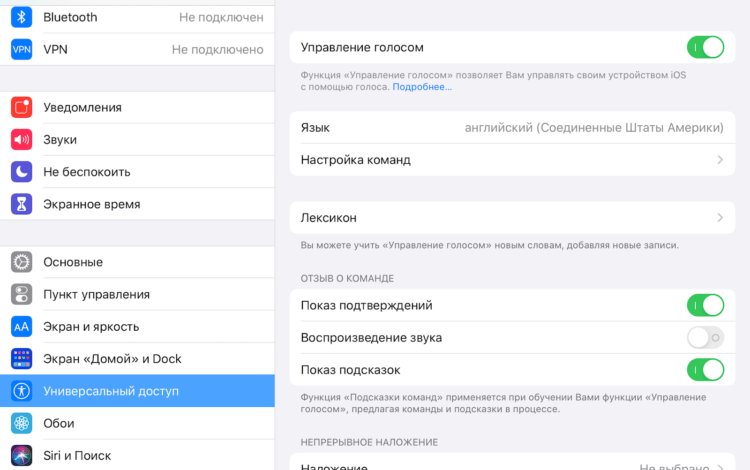
Task: Tap the Siri и Поиск icon
Action: (x=22, y=455)
